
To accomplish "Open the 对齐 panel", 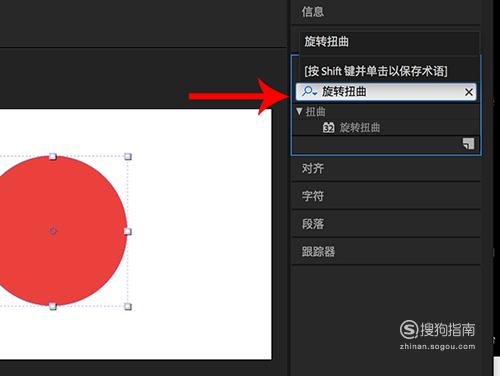I will coord(313,168).
